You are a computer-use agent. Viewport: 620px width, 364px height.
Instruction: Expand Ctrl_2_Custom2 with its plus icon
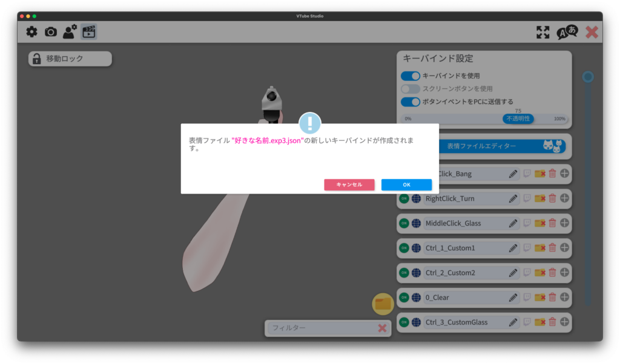(564, 273)
